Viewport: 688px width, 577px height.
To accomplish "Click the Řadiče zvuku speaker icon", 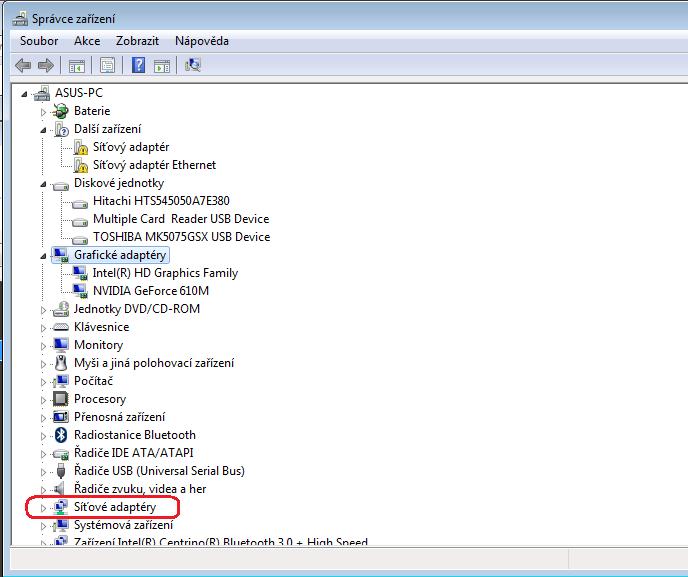I will pos(59,489).
